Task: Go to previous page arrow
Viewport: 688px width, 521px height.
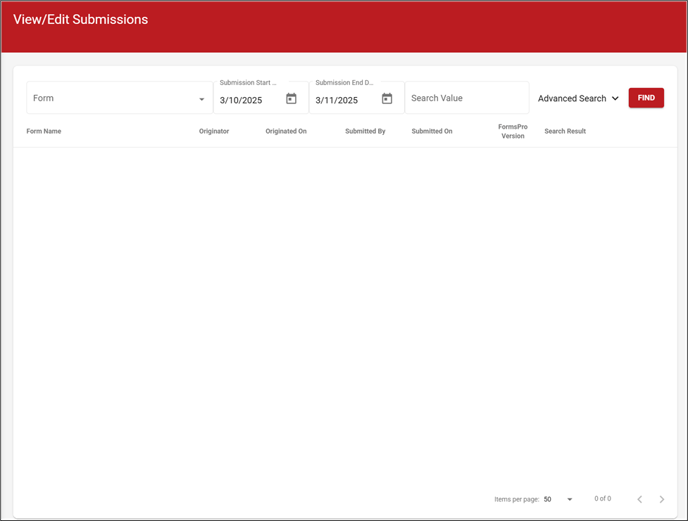Action: tap(640, 499)
